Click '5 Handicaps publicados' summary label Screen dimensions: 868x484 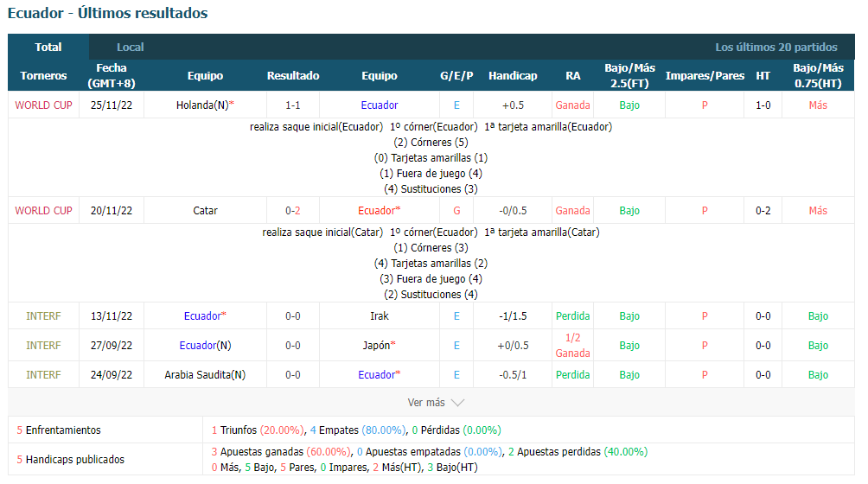click(70, 460)
